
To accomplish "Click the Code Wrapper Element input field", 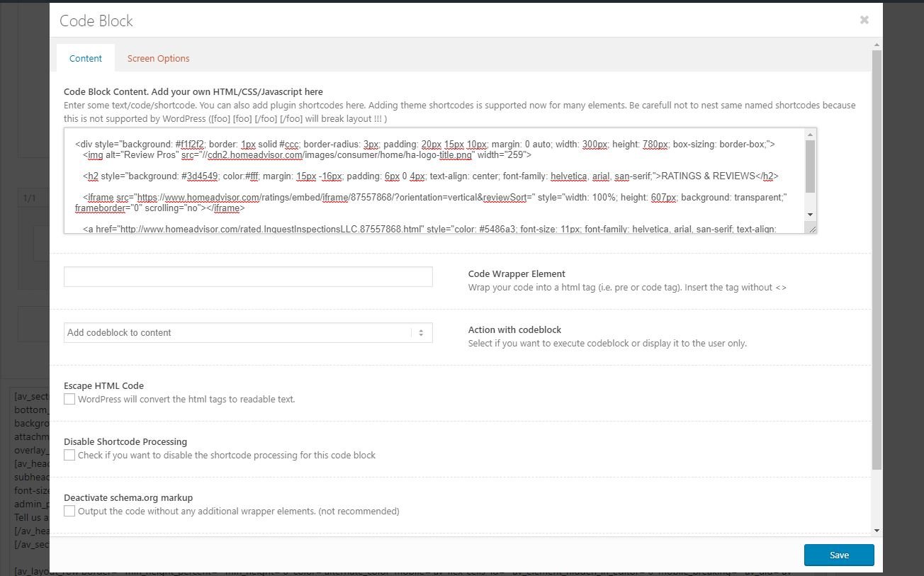I will [248, 276].
